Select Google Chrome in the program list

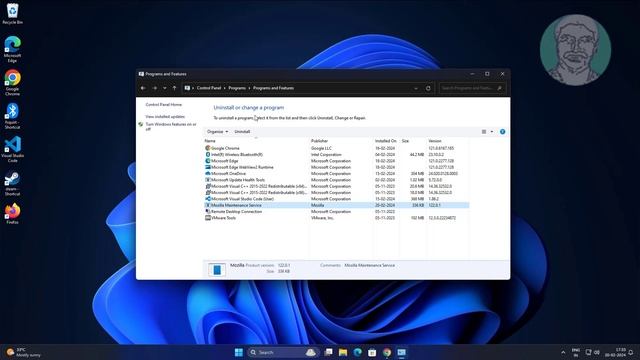click(x=336, y=148)
